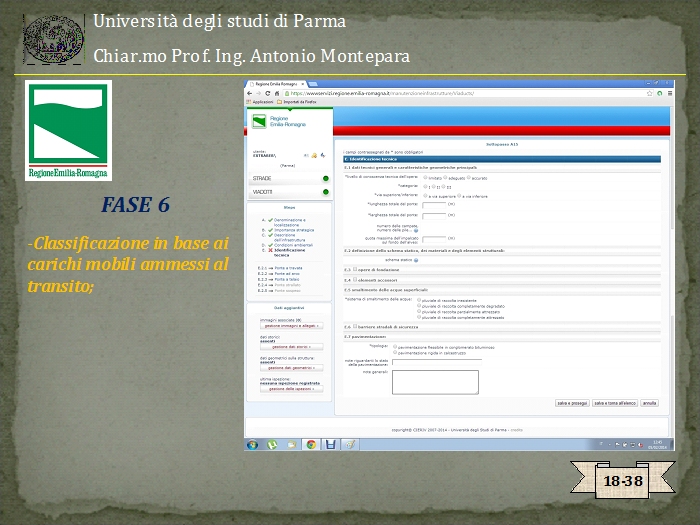This screenshot has height=525, width=700.
Task: Check the 'opere di fondazione' checkbox
Action: 353,269
